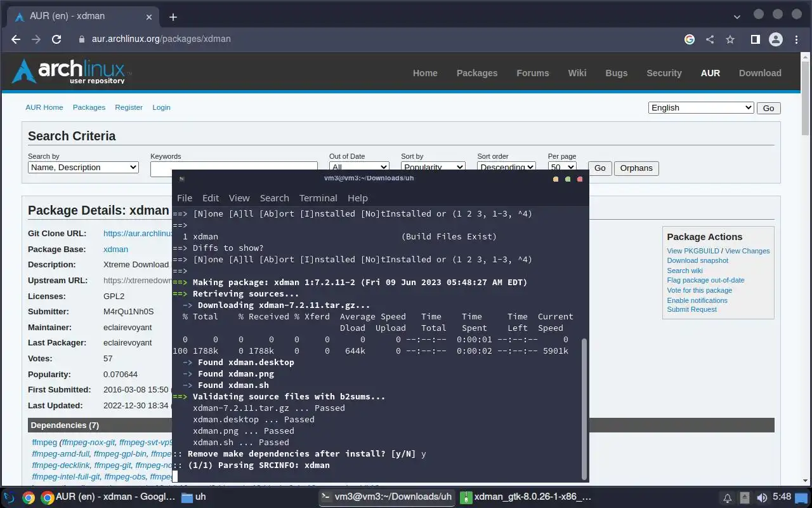
Task: Click the Register link
Action: [x=129, y=107]
